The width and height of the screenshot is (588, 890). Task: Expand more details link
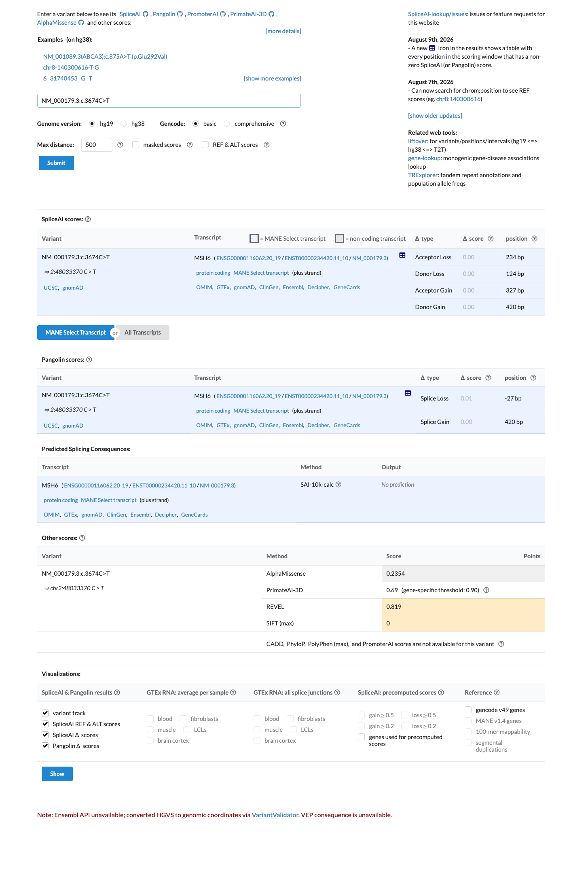coord(283,31)
